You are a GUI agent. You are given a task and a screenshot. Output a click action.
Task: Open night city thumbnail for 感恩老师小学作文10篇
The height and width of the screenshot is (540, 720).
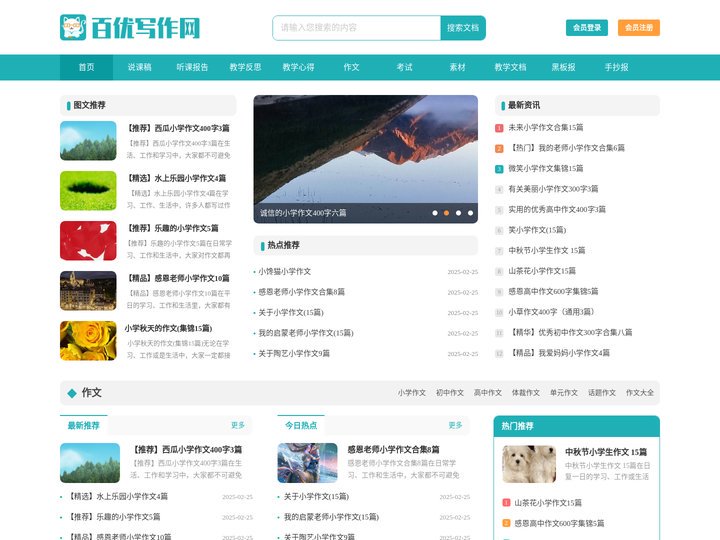click(x=88, y=291)
